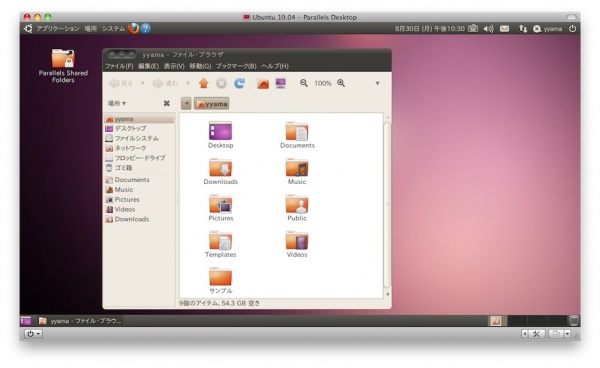Click the Stop loading icon

tap(221, 83)
